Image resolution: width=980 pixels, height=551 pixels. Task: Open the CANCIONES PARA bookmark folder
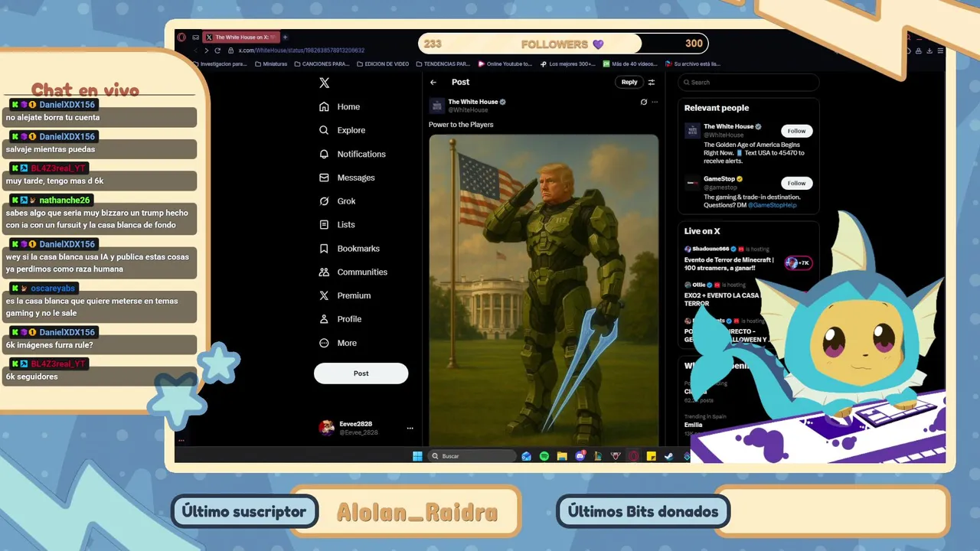(322, 64)
